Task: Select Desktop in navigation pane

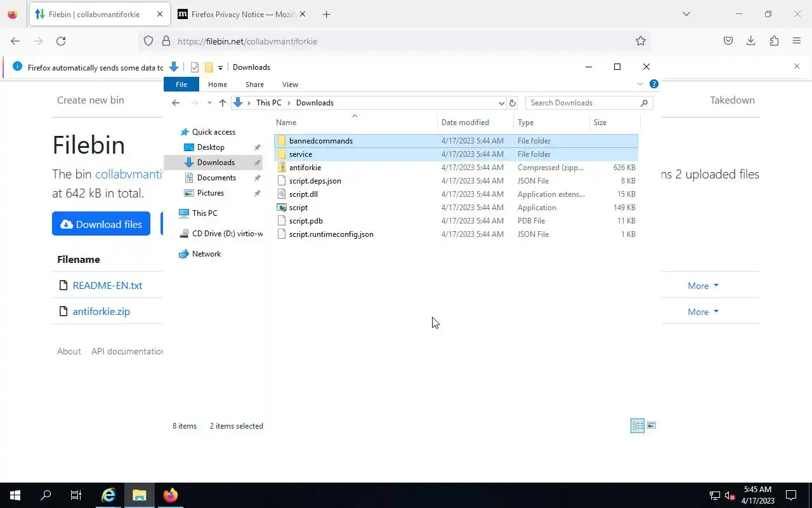Action: tap(211, 147)
